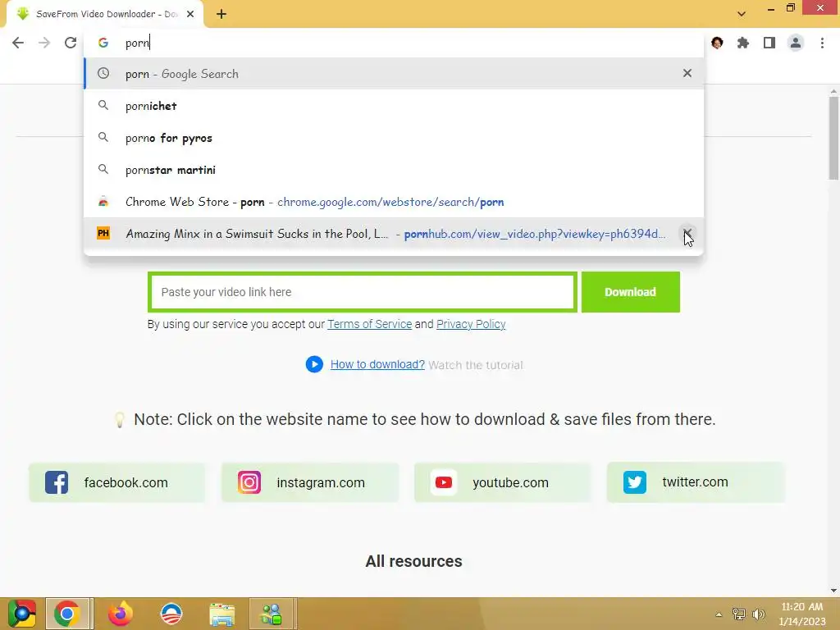
Task: Open the Privacy Policy link
Action: 471,324
